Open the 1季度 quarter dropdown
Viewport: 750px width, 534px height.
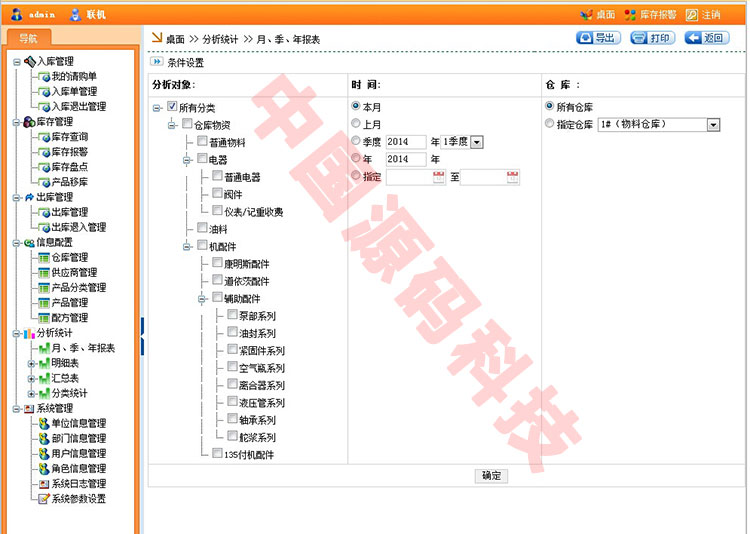tap(476, 142)
